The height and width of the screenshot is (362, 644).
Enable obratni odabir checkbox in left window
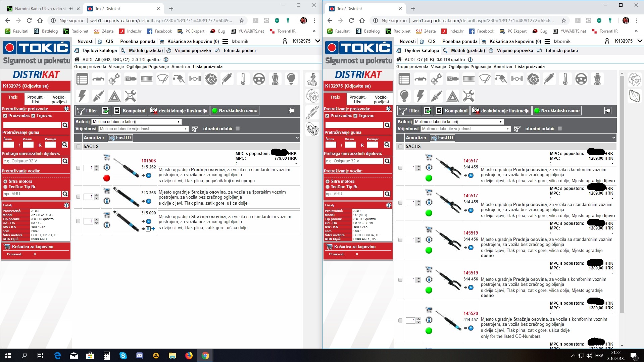(x=238, y=128)
